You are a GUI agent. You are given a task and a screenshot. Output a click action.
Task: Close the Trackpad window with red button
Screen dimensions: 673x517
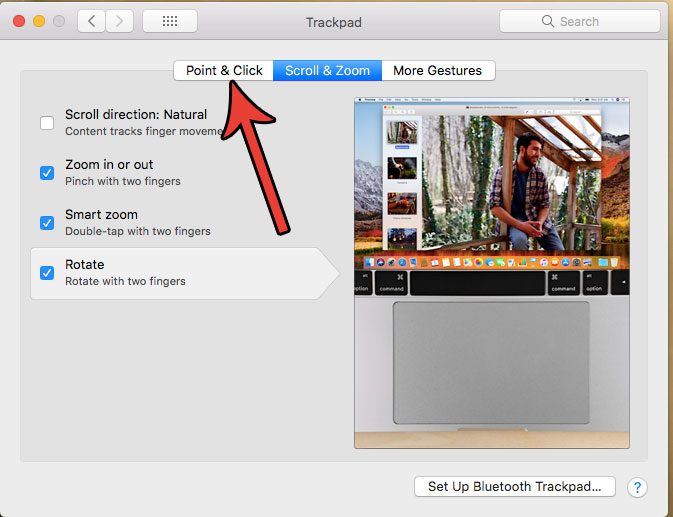pos(18,21)
